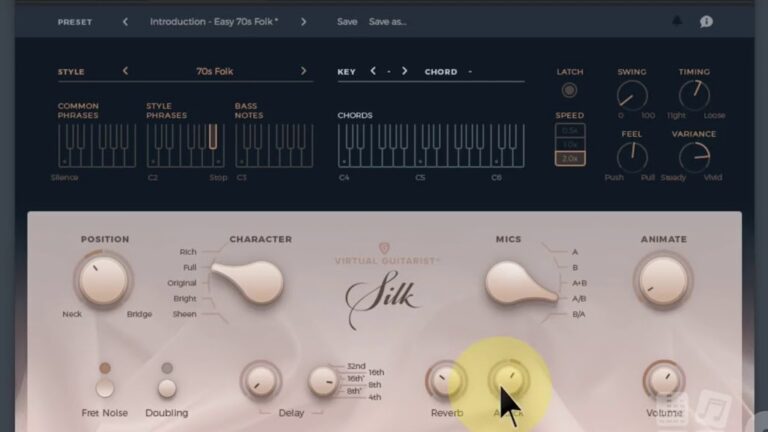Select Bright character setting

[x=185, y=299]
